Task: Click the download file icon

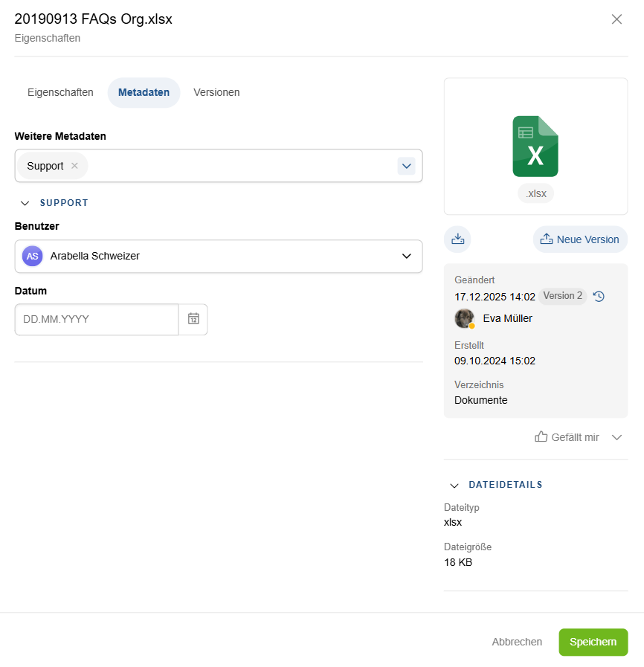Action: (457, 239)
